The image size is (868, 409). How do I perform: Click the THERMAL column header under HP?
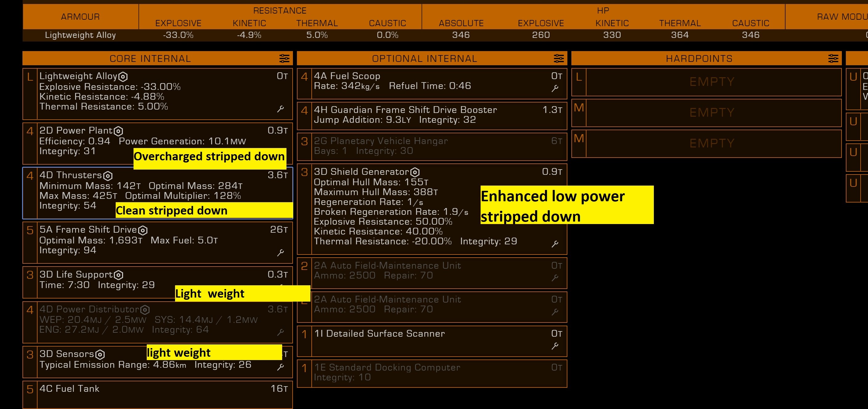click(x=680, y=23)
